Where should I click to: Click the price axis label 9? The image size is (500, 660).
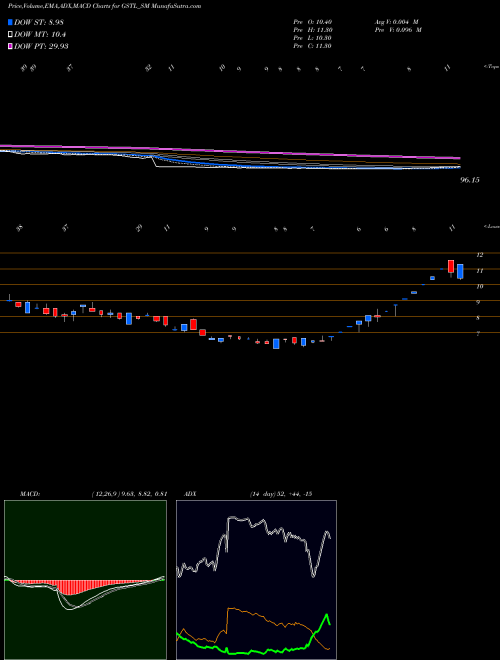[x=478, y=302]
